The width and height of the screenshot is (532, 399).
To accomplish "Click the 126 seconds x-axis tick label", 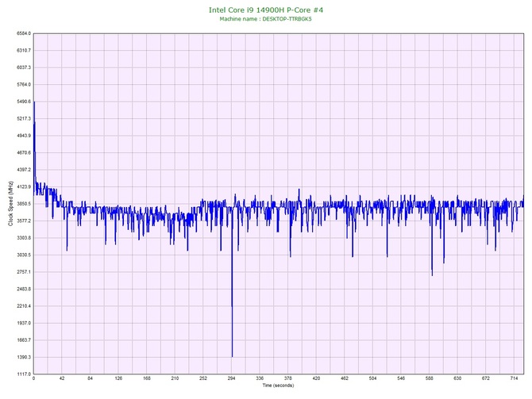I will click(x=118, y=378).
